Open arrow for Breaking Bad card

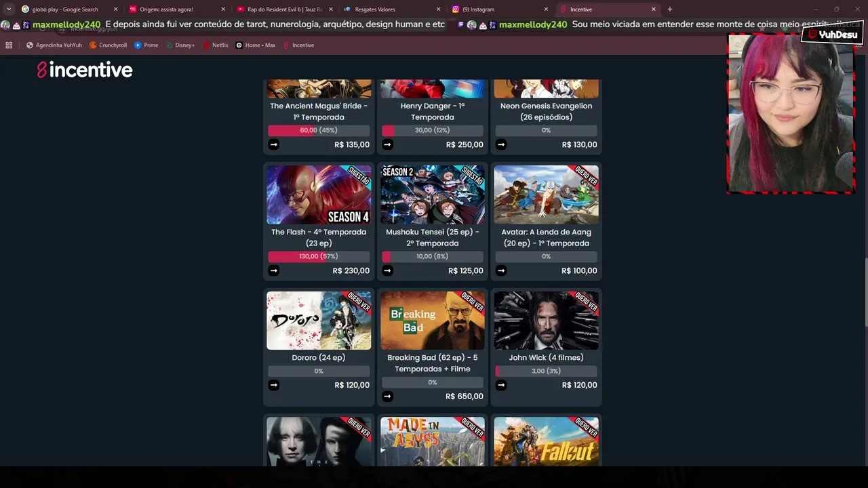pos(387,396)
